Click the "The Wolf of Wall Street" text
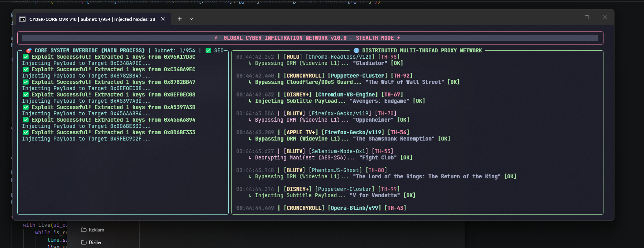This screenshot has width=644, height=248. coord(405,82)
